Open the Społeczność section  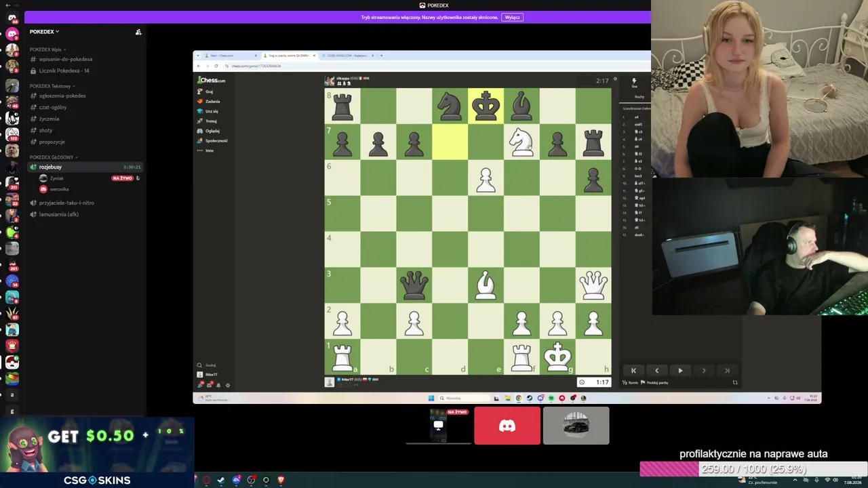pos(212,140)
